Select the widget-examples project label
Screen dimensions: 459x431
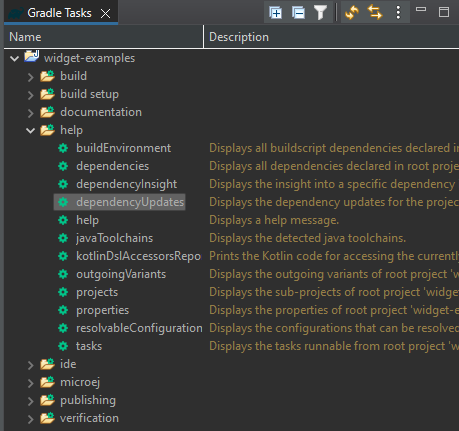click(x=89, y=58)
